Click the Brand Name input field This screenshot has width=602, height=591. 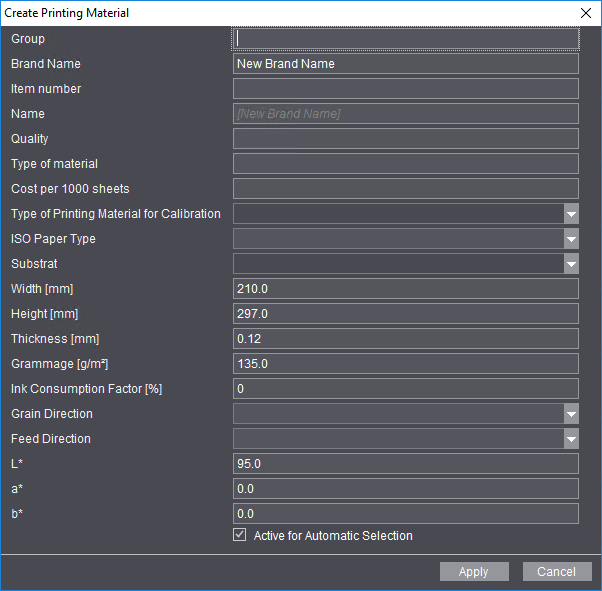click(405, 64)
